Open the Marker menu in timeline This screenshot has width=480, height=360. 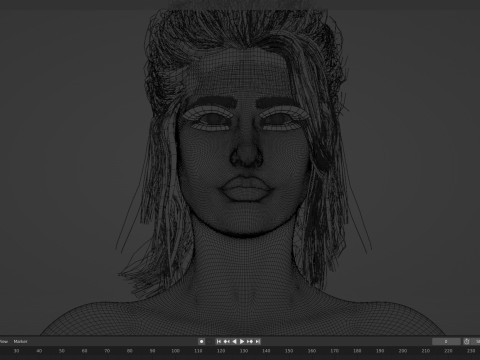pyautogui.click(x=20, y=341)
